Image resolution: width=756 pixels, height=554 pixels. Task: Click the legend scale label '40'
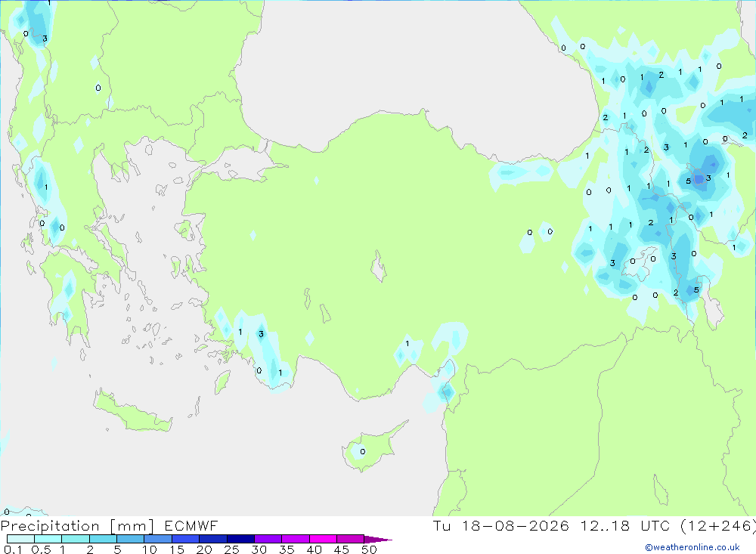(x=314, y=549)
